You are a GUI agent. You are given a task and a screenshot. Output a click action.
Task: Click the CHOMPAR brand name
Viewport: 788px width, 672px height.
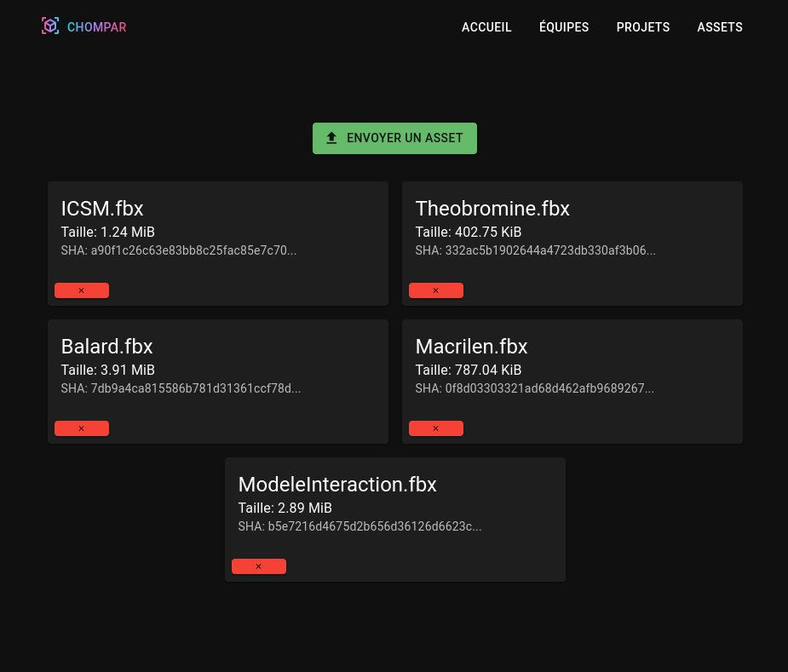[97, 27]
